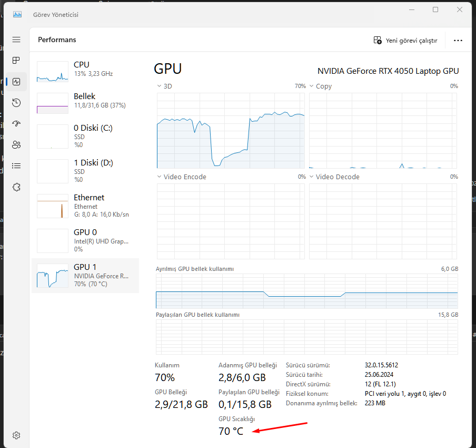
Task: Select the Bellek memory item
Action: click(x=85, y=103)
